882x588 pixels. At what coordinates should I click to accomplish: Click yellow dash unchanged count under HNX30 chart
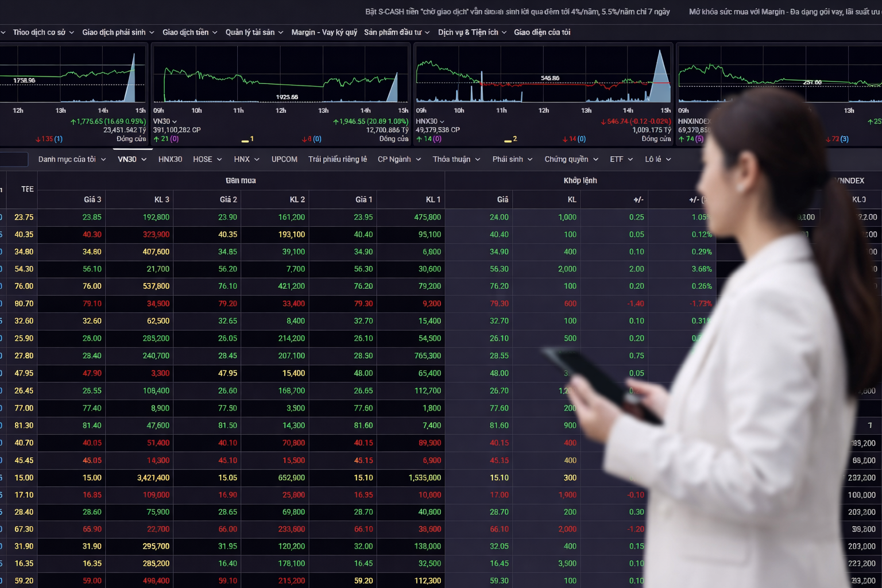510,139
